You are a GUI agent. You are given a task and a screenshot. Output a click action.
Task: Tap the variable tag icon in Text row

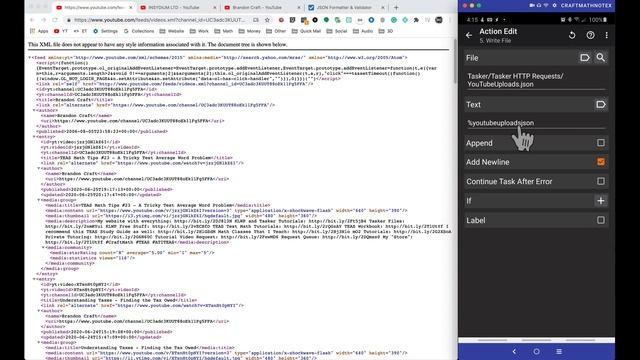pyautogui.click(x=600, y=104)
